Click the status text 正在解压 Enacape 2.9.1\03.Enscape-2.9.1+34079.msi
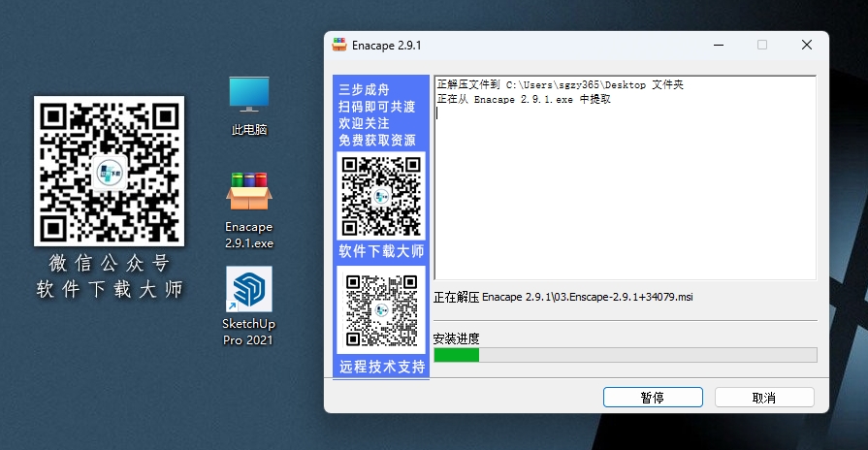The width and height of the screenshot is (868, 450). (x=563, y=297)
